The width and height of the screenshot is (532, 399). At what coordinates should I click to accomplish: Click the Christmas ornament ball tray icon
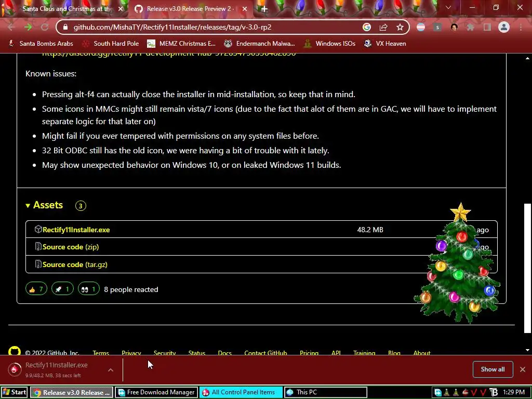(465, 393)
